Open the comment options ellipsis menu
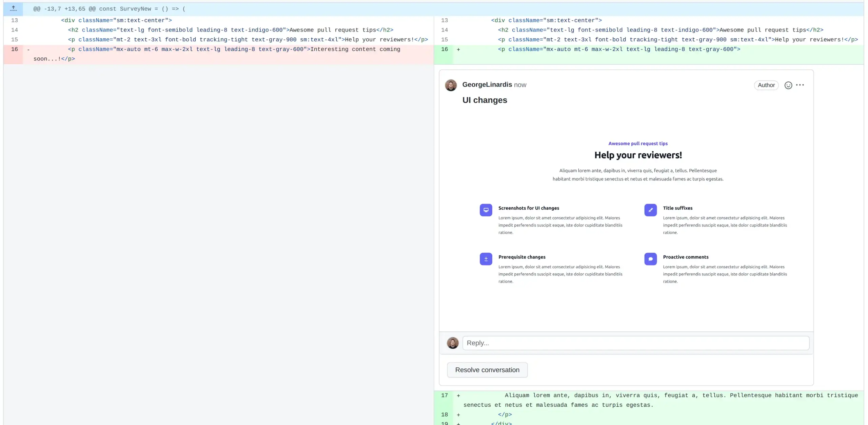Screen dimensions: 868x425 (x=800, y=85)
